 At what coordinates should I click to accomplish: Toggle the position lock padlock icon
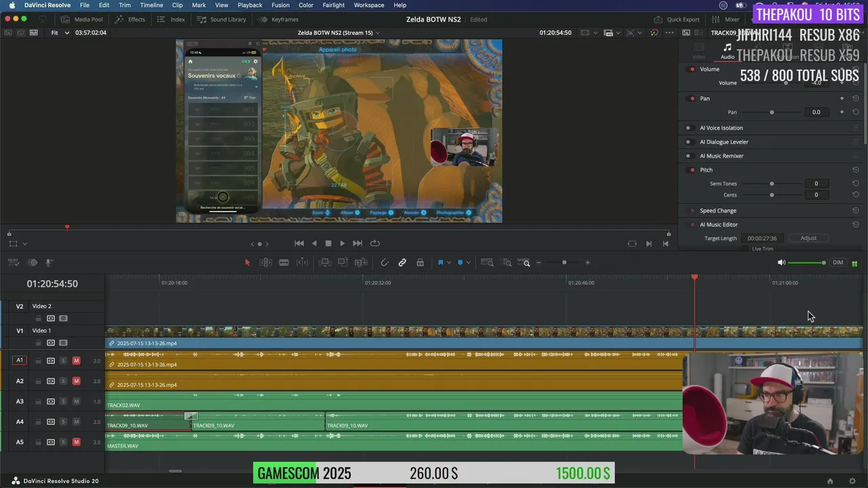(420, 262)
